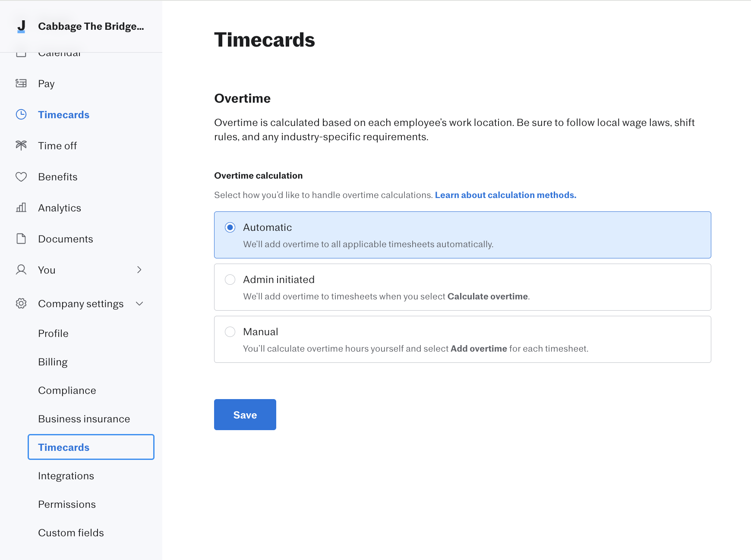The height and width of the screenshot is (560, 751).
Task: Navigate to the Permissions page
Action: [67, 504]
